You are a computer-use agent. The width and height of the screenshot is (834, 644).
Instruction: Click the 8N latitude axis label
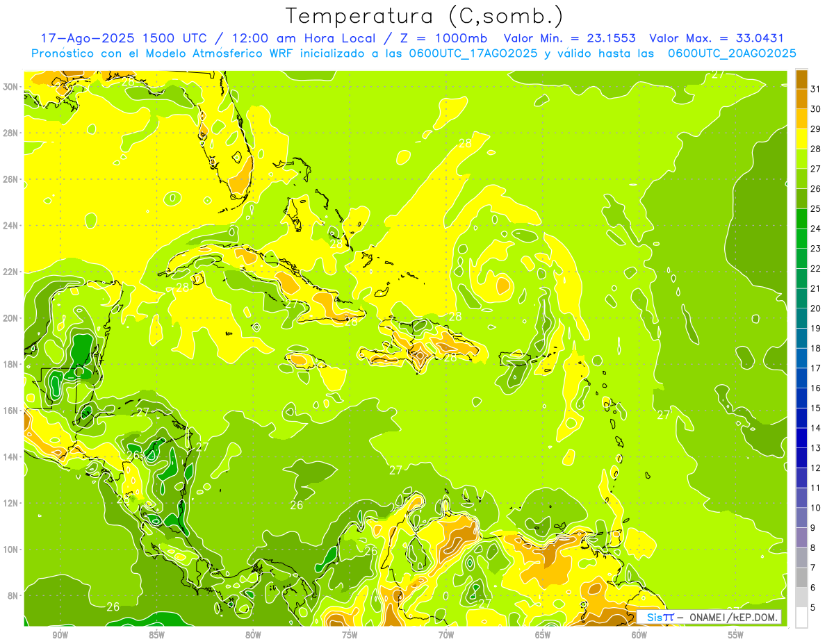[x=14, y=595]
